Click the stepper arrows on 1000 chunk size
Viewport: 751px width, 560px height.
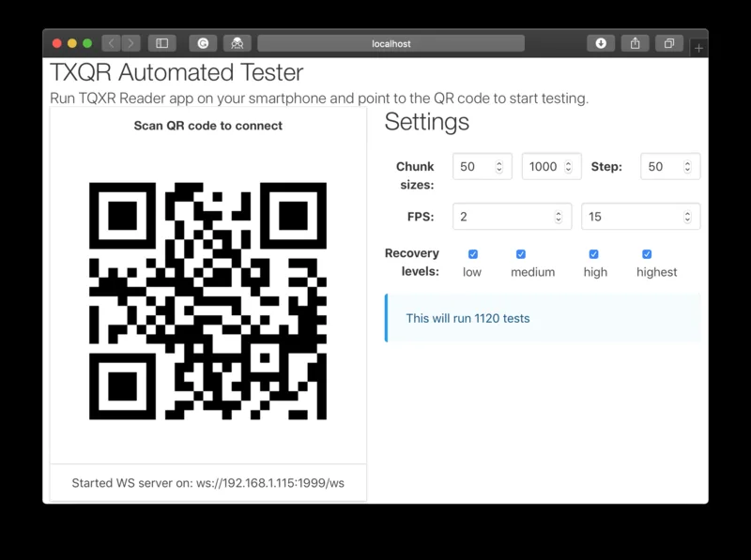pyautogui.click(x=569, y=167)
